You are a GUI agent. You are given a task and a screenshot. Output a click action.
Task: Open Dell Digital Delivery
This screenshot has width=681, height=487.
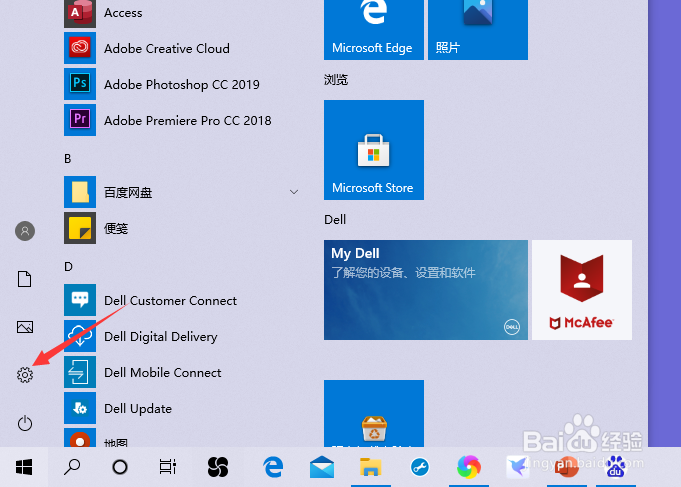pos(182,336)
